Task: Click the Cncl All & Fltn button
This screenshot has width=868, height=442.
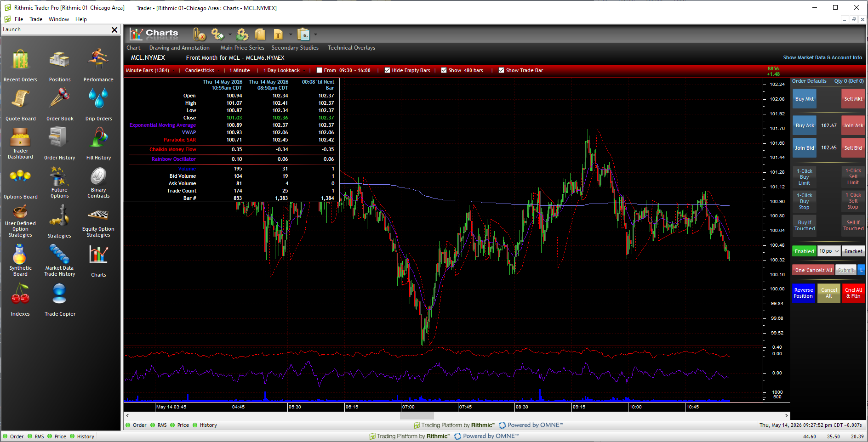Action: click(853, 293)
